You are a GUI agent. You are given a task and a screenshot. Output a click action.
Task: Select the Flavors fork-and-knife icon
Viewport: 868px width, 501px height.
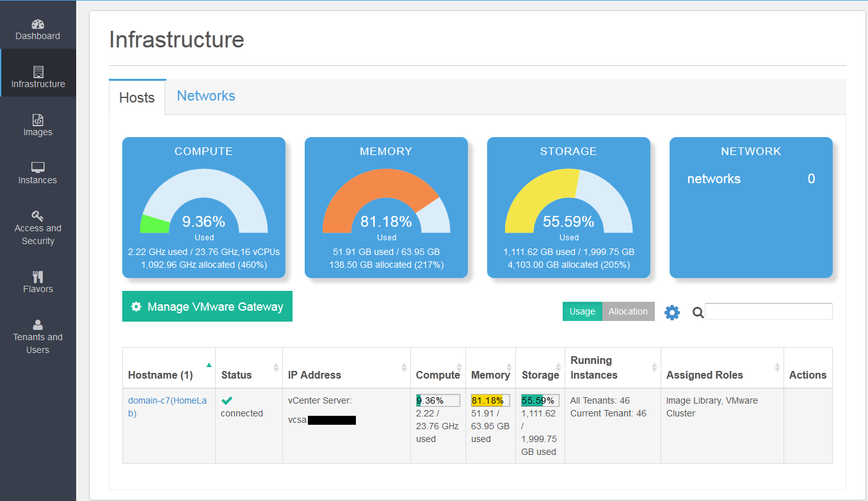click(38, 277)
